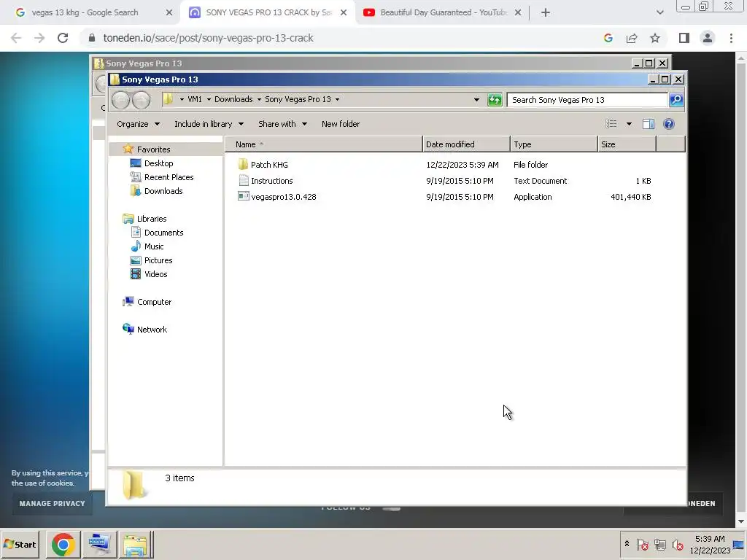This screenshot has width=747, height=560.
Task: Open Chrome three-dot menu
Action: click(x=731, y=38)
